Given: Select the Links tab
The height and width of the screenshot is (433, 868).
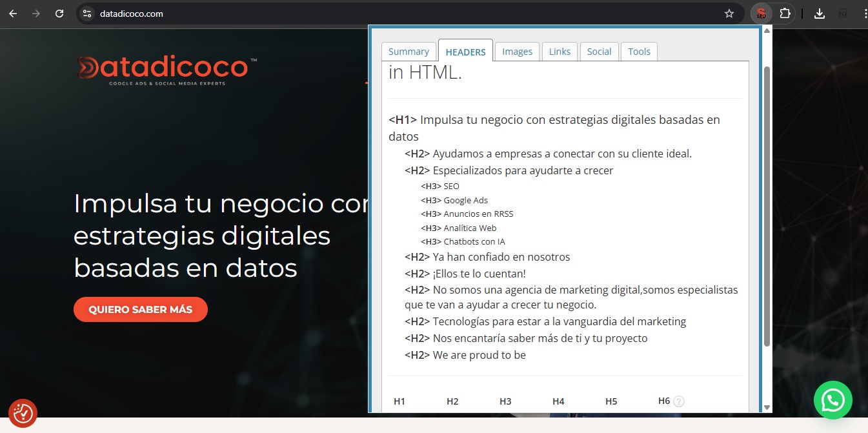Looking at the screenshot, I should pyautogui.click(x=560, y=52).
